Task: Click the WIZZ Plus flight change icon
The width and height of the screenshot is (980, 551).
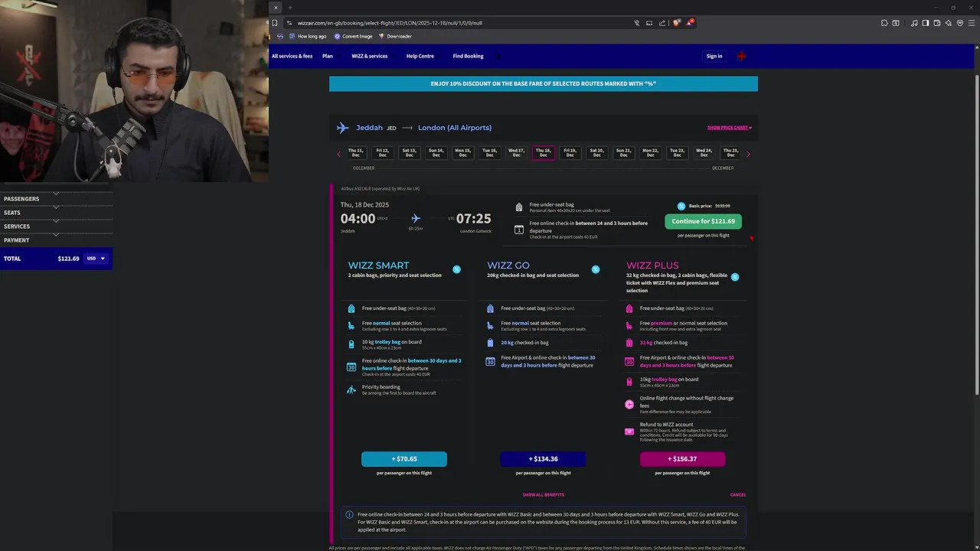Action: point(629,404)
